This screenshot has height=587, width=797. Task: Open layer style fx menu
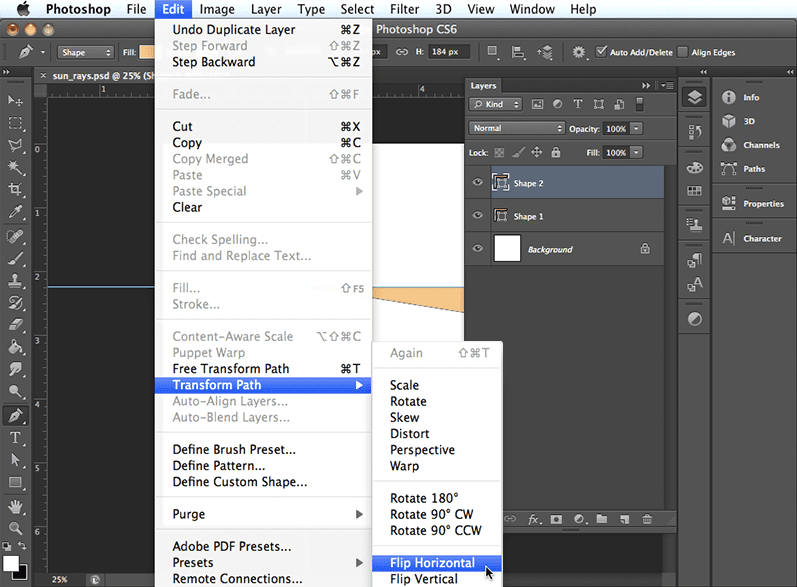(x=534, y=519)
